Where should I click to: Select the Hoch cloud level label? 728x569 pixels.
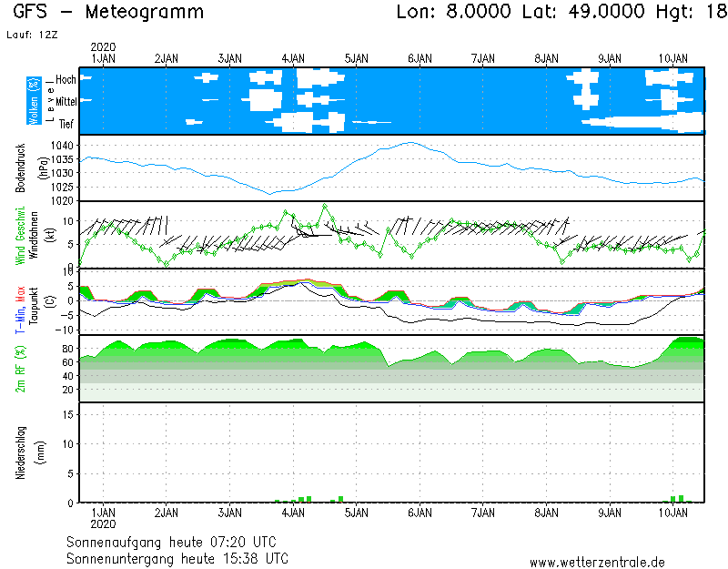click(66, 80)
